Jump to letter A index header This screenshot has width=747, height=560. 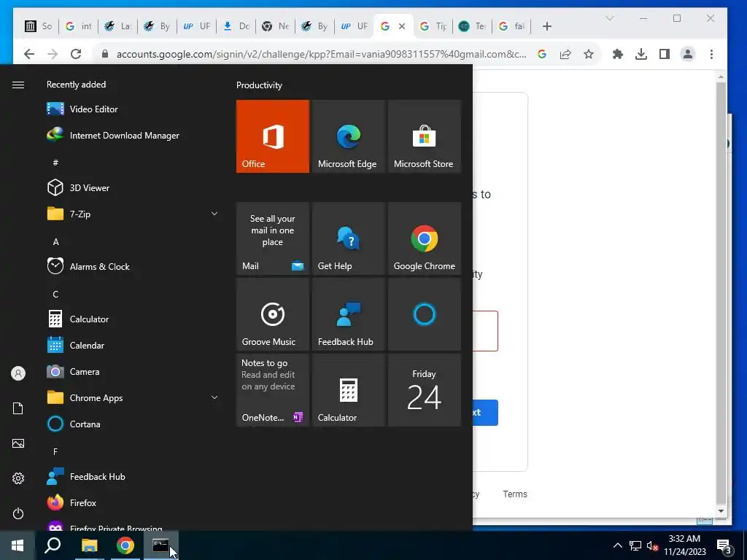(x=55, y=242)
